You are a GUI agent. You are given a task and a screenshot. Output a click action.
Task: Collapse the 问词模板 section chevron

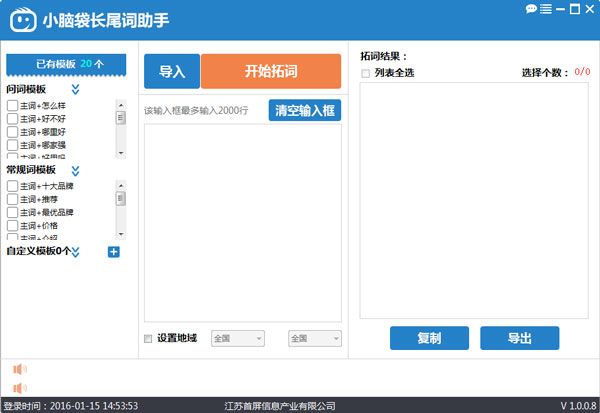point(75,90)
